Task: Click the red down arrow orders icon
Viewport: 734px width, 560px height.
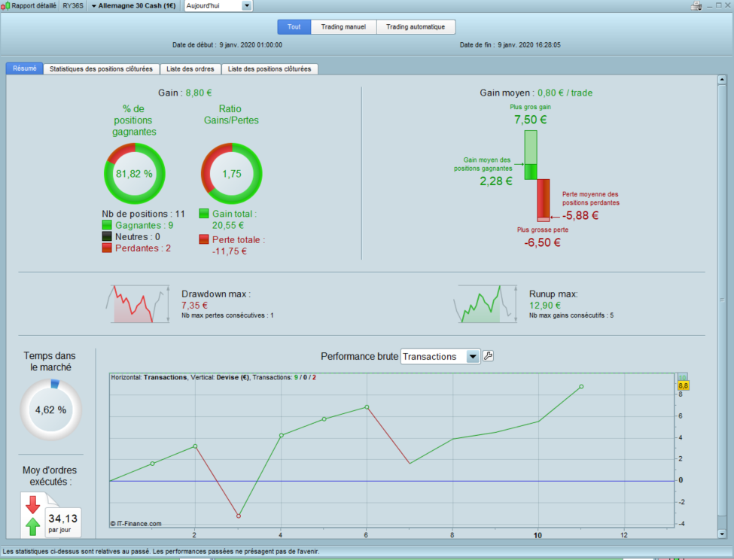Action: (33, 505)
